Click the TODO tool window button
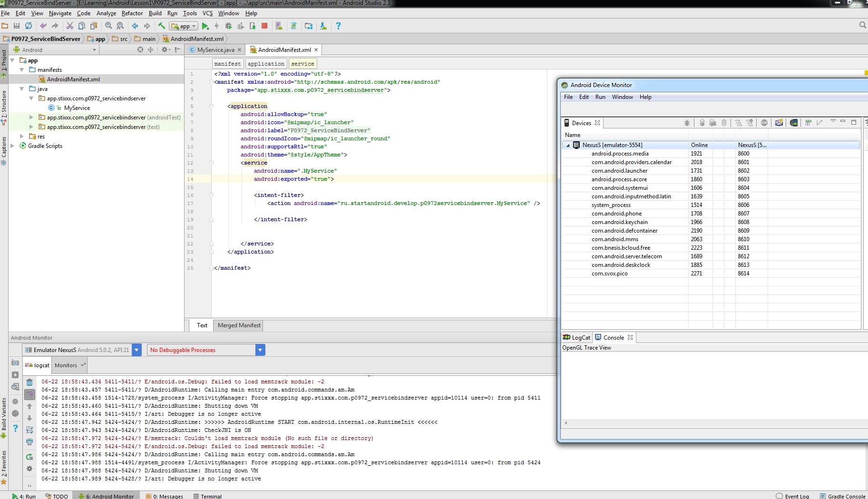 pos(57,496)
